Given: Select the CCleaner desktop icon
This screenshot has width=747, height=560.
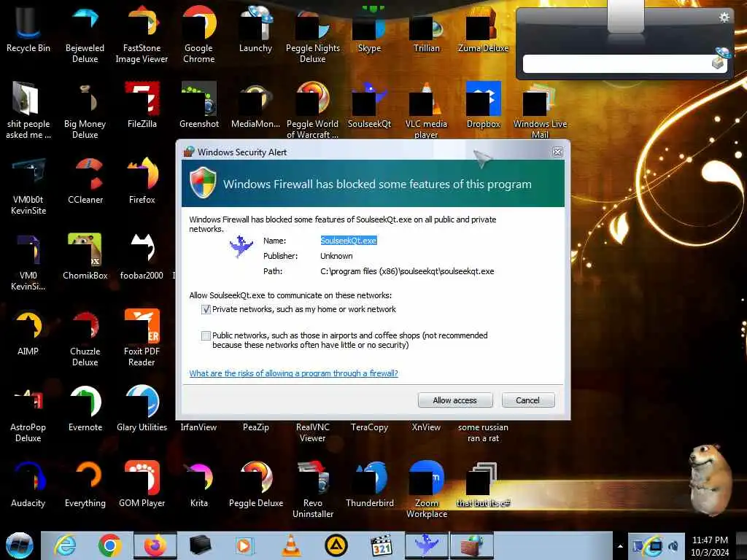Looking at the screenshot, I should tap(85, 182).
